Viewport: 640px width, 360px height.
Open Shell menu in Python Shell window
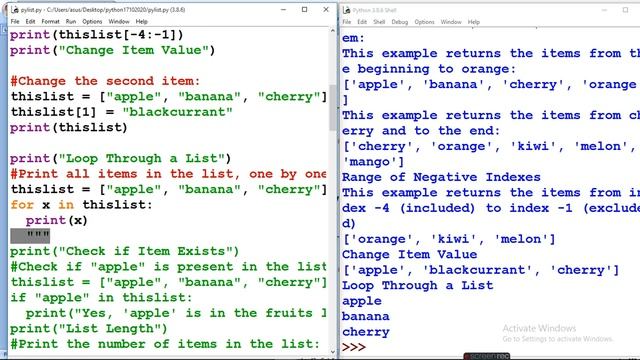coord(379,22)
